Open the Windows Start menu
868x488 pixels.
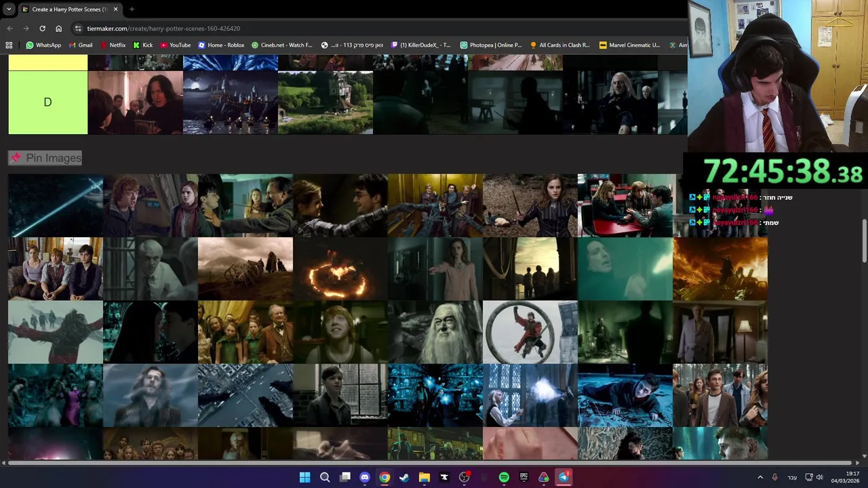tap(305, 477)
